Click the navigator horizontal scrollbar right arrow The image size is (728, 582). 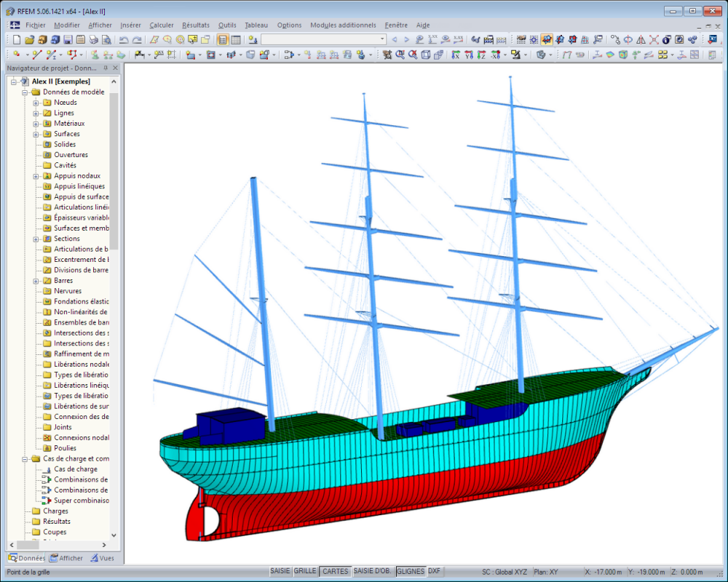click(104, 545)
